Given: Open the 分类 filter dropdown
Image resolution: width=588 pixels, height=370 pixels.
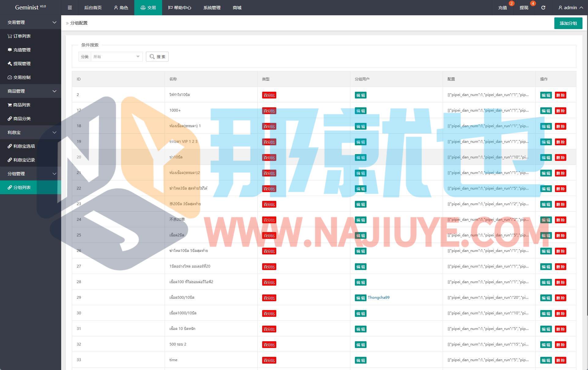Looking at the screenshot, I should (116, 57).
